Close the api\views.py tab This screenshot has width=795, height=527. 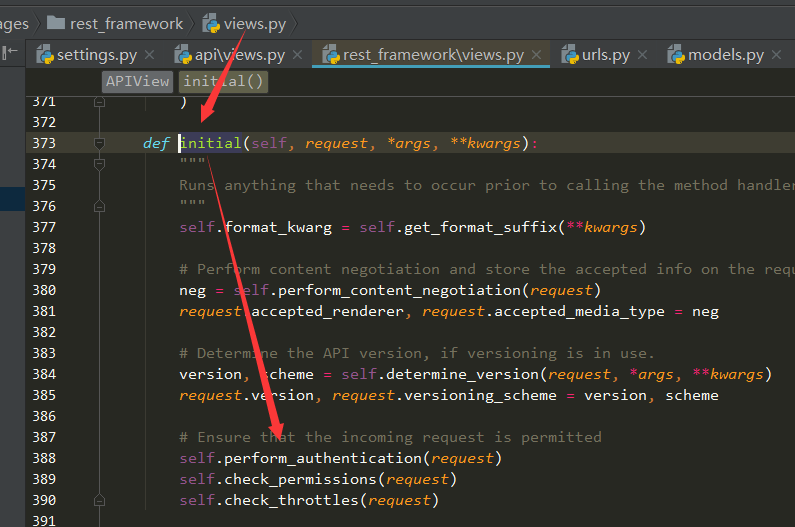pos(298,55)
